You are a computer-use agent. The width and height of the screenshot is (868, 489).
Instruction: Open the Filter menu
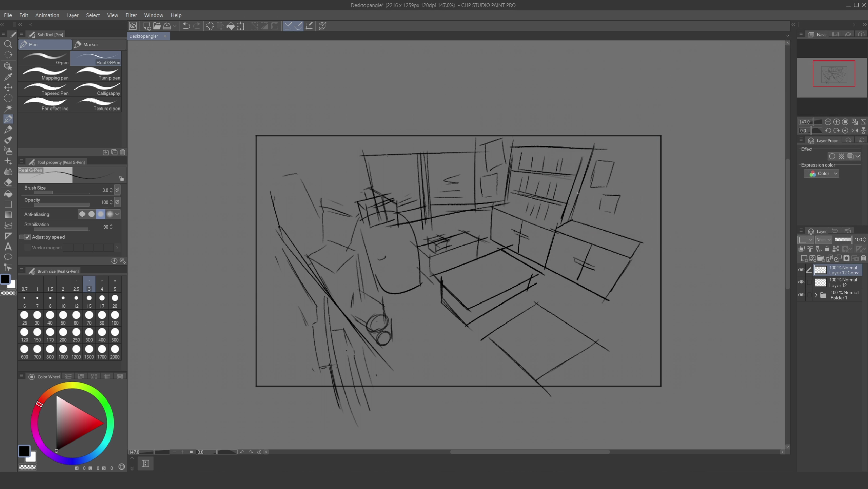131,15
